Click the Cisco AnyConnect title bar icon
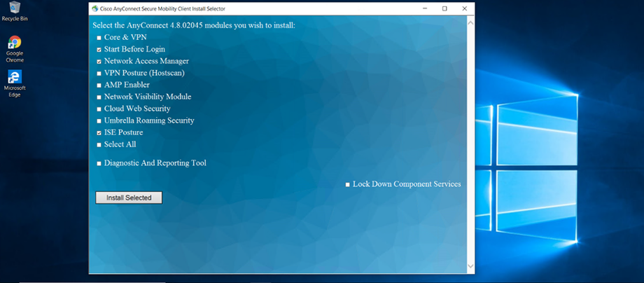The width and height of the screenshot is (644, 283). click(x=95, y=8)
